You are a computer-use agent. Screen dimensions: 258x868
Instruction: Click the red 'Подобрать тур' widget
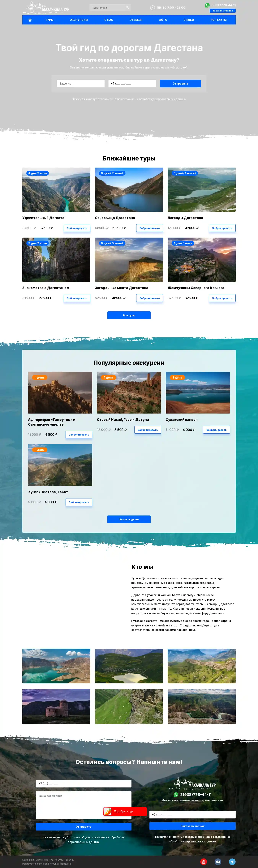[125, 811]
